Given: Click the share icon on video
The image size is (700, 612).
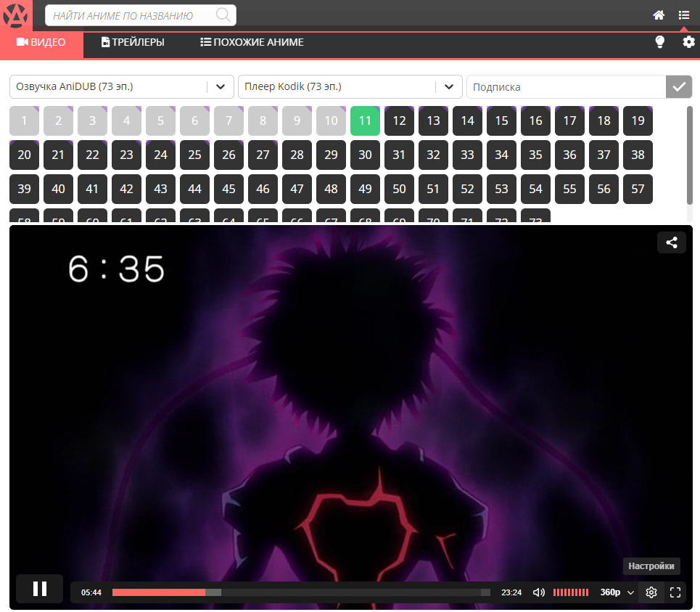Looking at the screenshot, I should 672,243.
